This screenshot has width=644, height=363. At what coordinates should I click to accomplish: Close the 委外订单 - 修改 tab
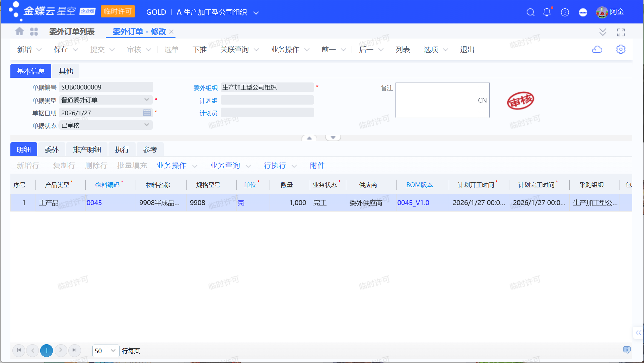click(171, 32)
